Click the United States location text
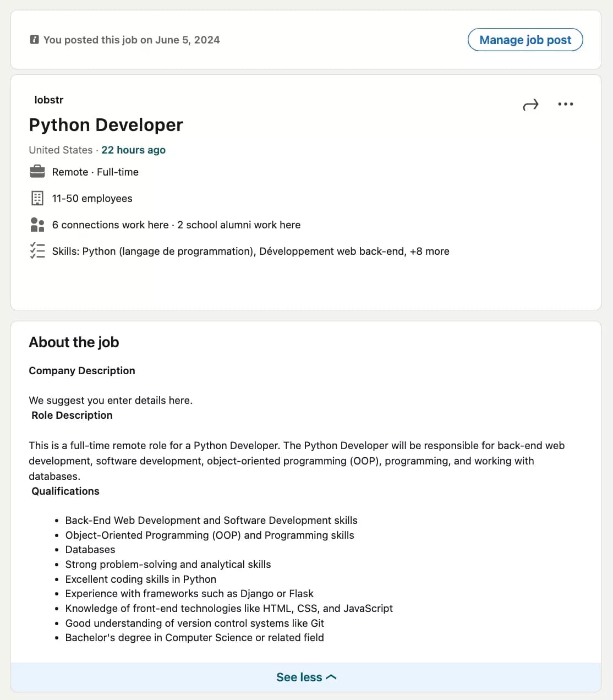The height and width of the screenshot is (700, 613). [61, 150]
